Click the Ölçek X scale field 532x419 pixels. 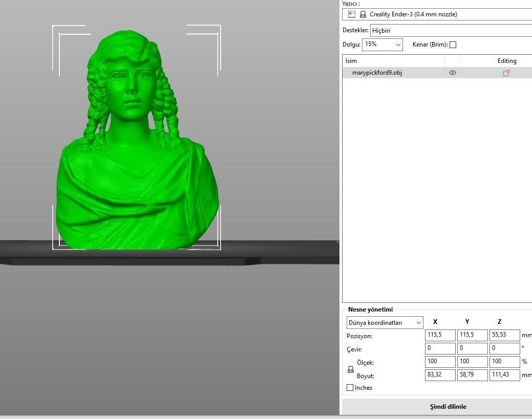[440, 361]
